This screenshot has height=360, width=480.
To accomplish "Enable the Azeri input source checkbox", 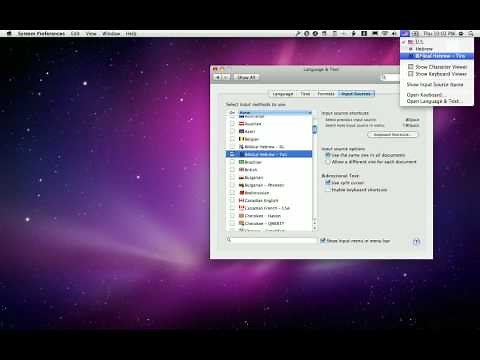I will tap(232, 131).
